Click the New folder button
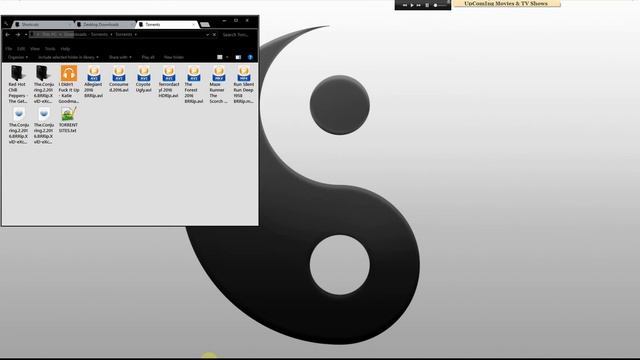This screenshot has height=360, width=640. coord(174,57)
